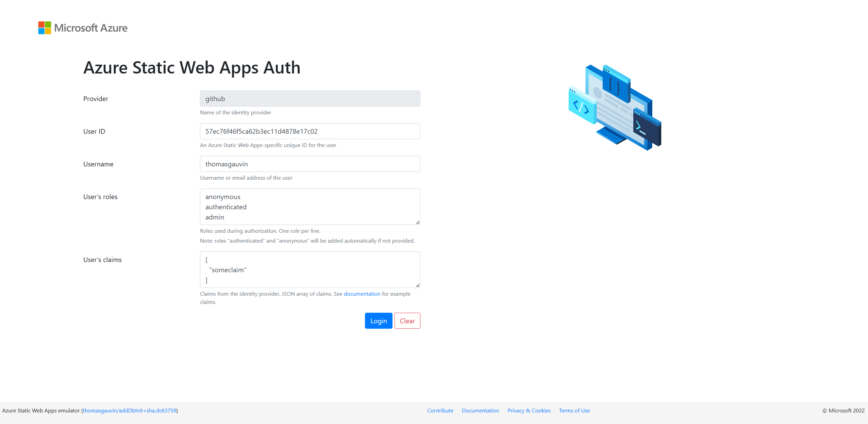The image size is (868, 424).
Task: Focus the Username field containing thomasgauvin
Action: pyautogui.click(x=310, y=164)
